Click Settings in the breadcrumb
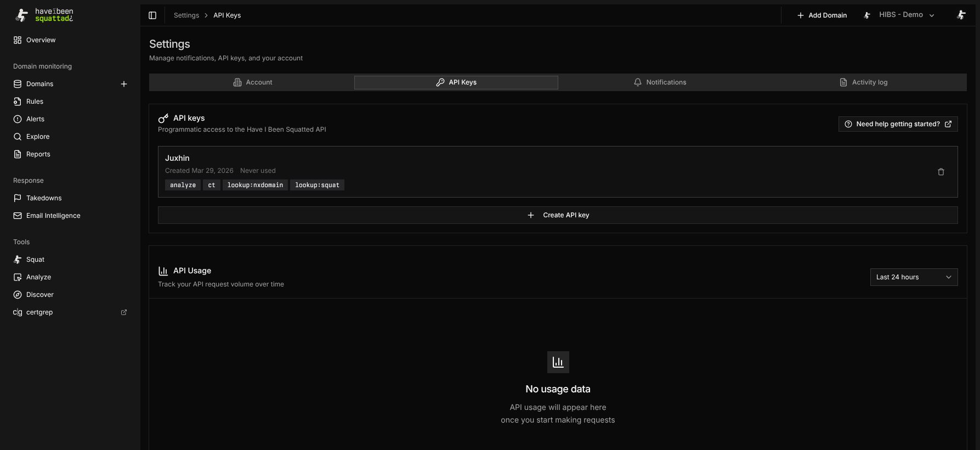 [186, 15]
